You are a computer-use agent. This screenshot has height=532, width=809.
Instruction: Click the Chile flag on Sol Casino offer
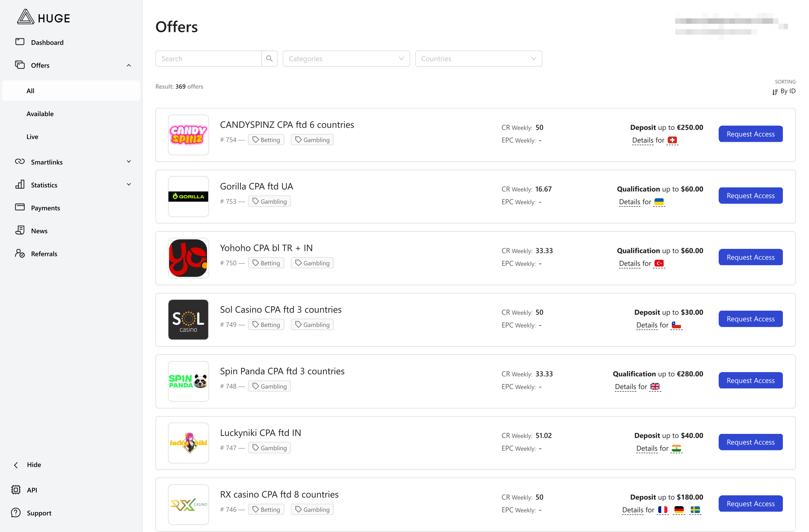676,325
